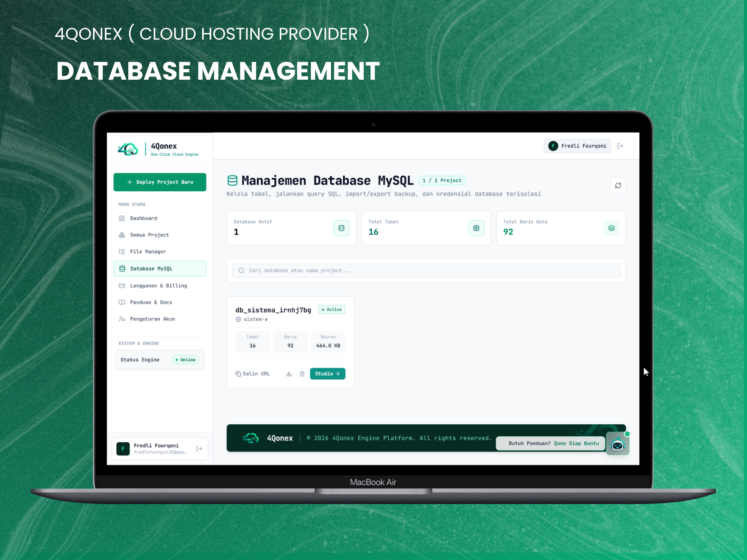The height and width of the screenshot is (560, 747).
Task: Click the Database Aktif card icon
Action: 341,228
